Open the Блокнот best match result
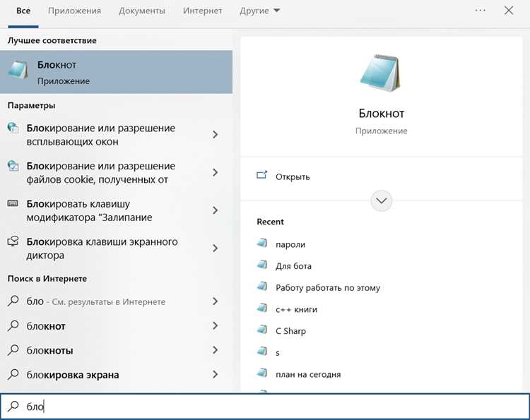 coord(117,72)
